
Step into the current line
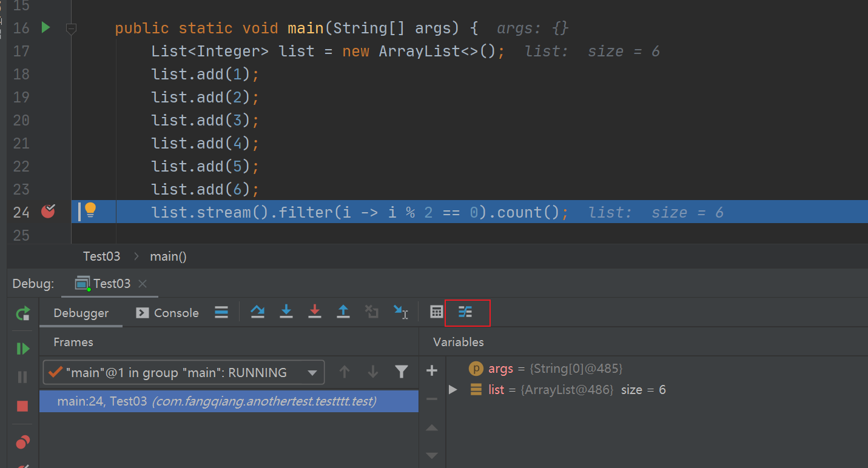click(286, 312)
